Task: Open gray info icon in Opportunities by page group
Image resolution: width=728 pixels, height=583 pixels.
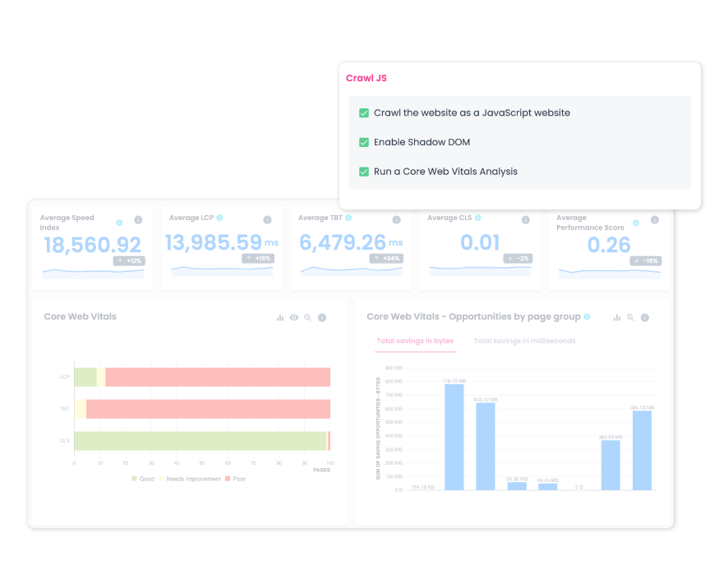Action: 645,318
